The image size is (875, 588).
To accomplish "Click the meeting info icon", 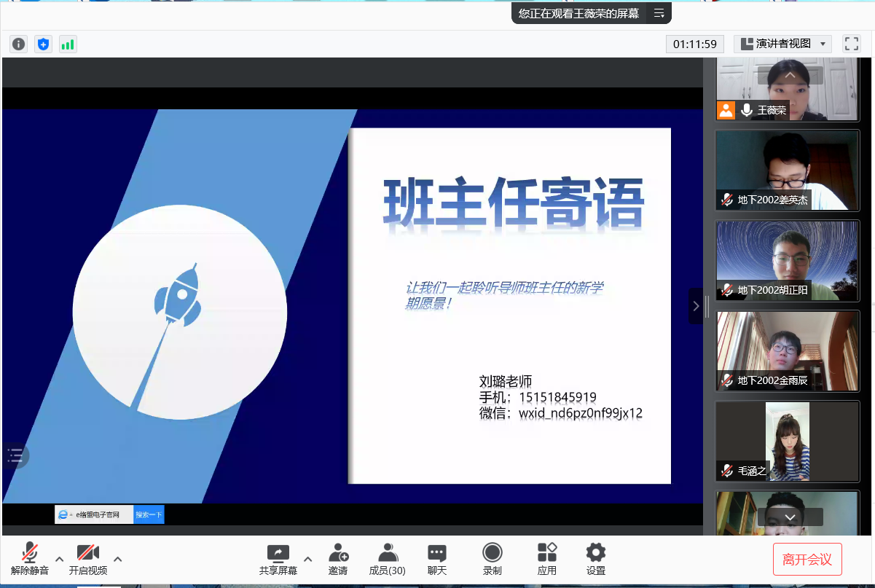I will pos(18,44).
